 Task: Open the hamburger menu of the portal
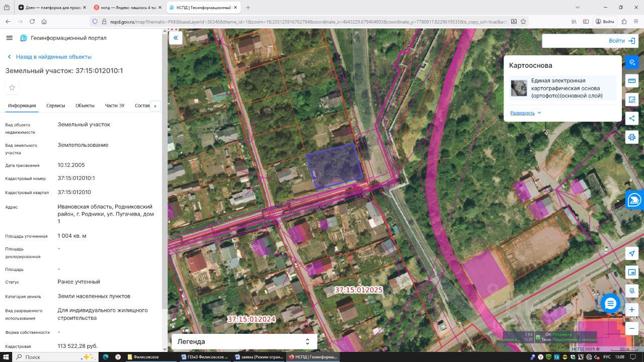point(10,38)
